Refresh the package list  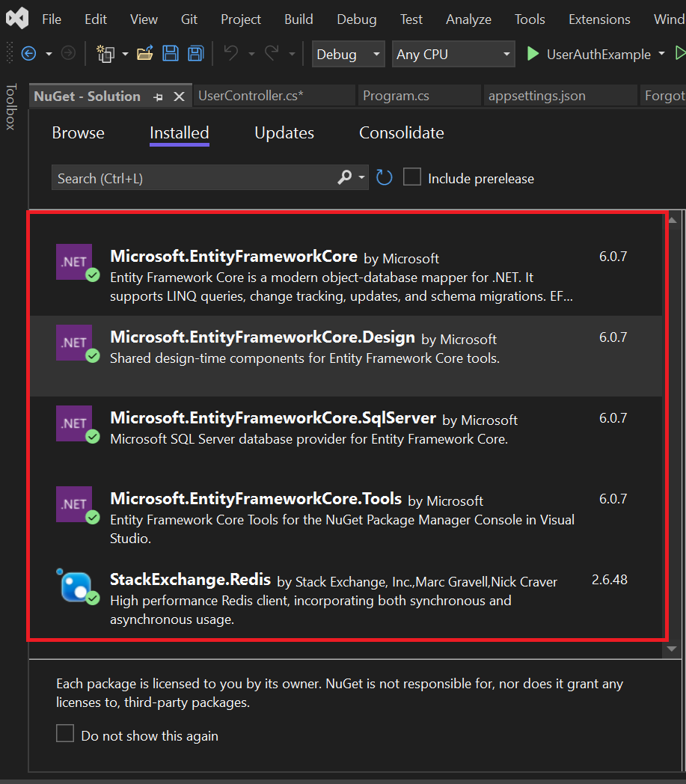384,177
